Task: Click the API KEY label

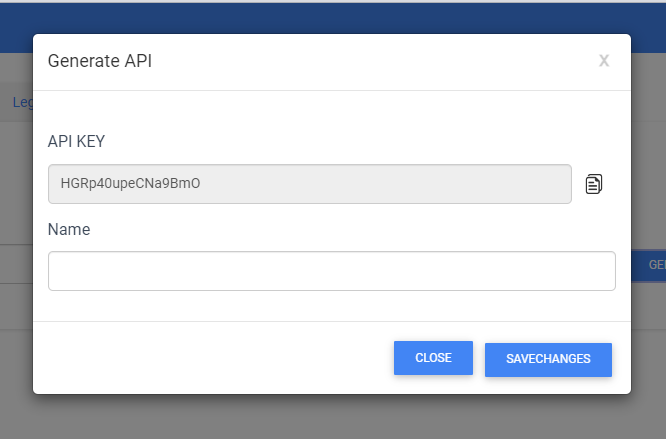Action: tap(76, 141)
